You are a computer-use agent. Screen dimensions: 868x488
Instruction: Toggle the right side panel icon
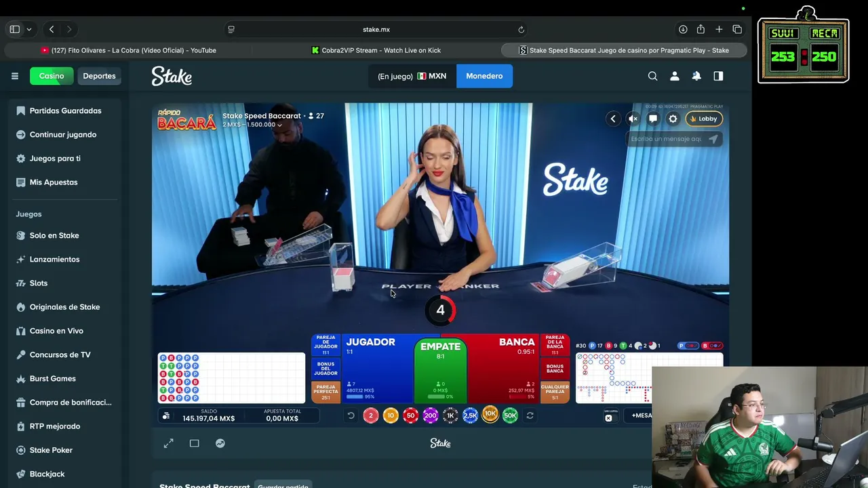718,76
